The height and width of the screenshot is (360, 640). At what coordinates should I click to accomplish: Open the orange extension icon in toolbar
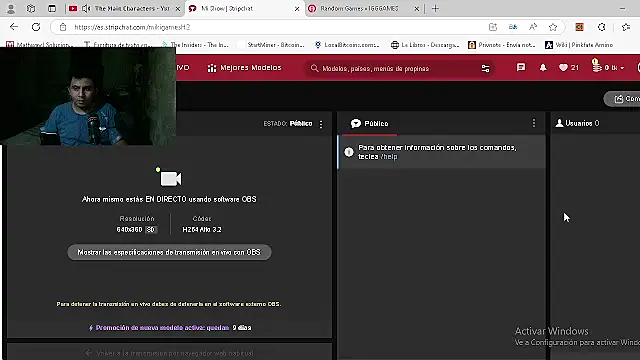[x=579, y=27]
